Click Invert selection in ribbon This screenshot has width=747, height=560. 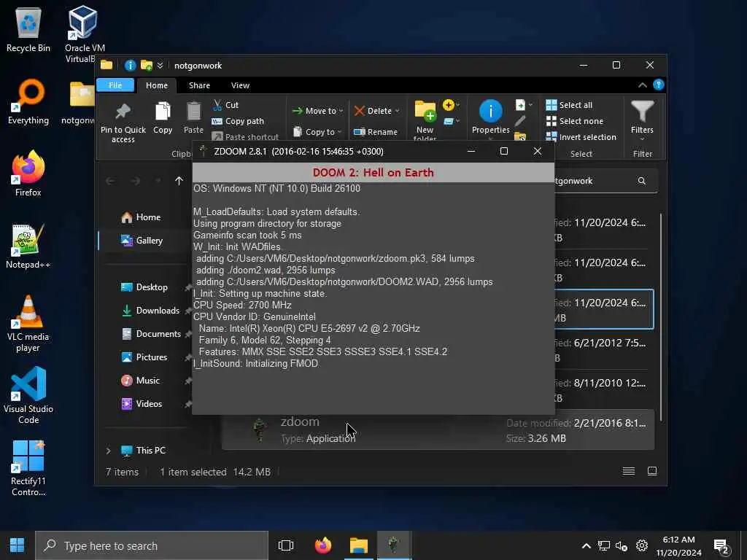pos(581,136)
